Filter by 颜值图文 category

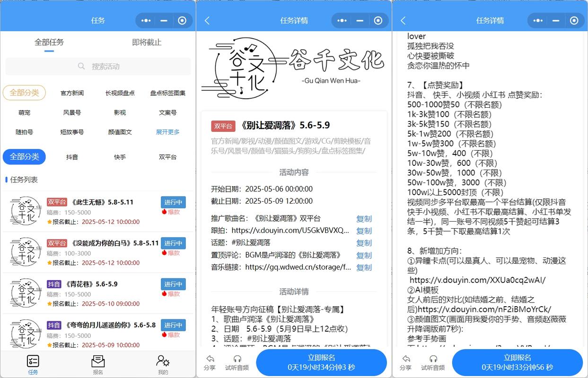tap(120, 132)
